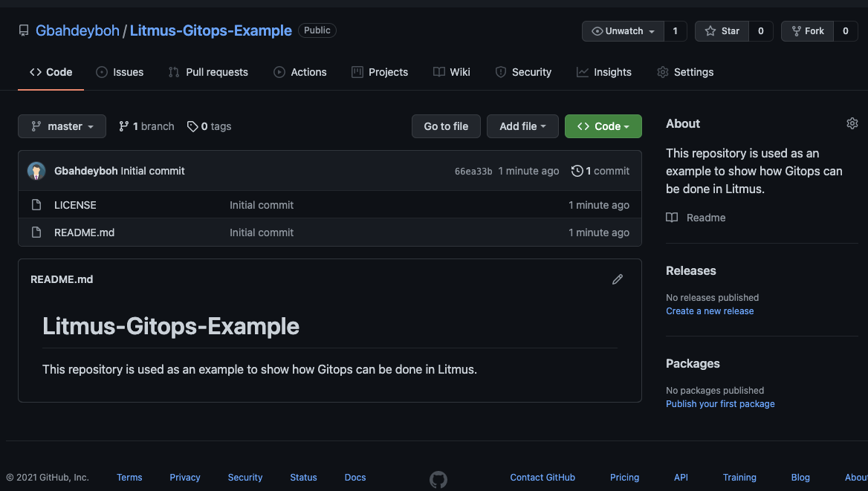Screen dimensions: 868x491
Task: Open the README.md file link
Action: coord(84,233)
